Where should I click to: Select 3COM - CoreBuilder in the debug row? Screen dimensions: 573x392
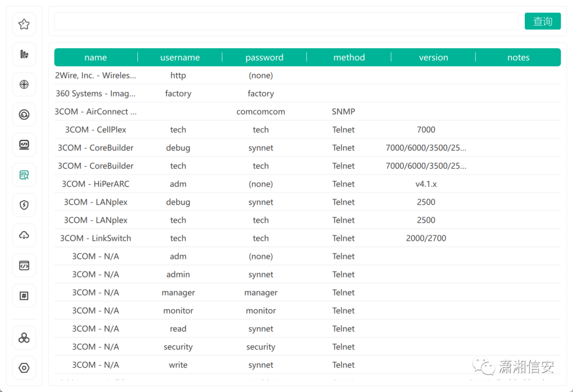click(x=95, y=148)
